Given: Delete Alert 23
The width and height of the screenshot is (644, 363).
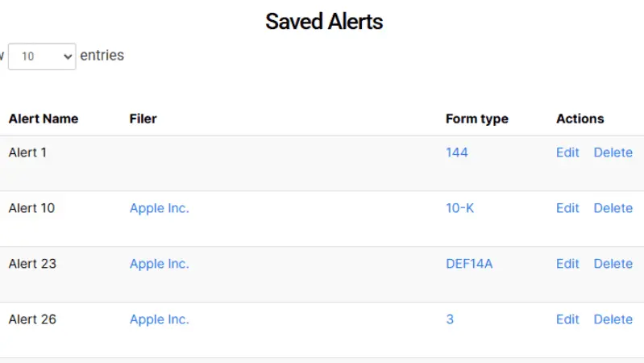Looking at the screenshot, I should (x=613, y=264).
